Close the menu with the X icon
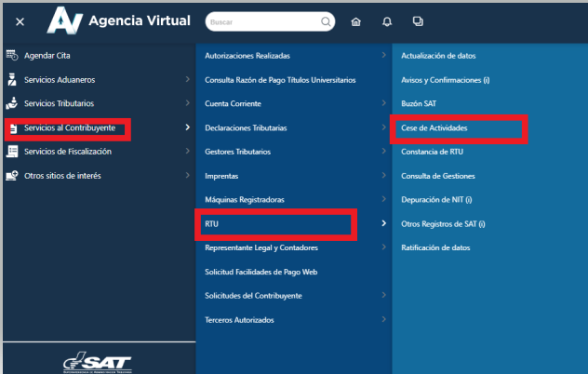 click(x=20, y=21)
